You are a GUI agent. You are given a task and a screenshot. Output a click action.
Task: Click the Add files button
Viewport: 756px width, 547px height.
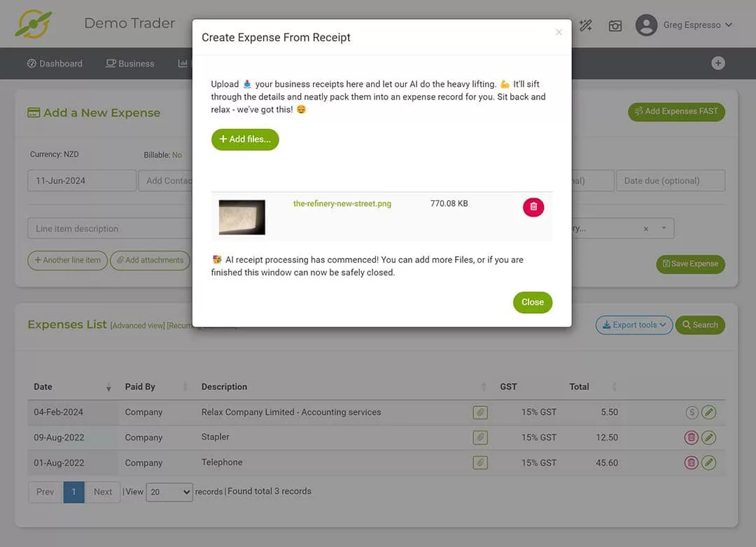[245, 139]
